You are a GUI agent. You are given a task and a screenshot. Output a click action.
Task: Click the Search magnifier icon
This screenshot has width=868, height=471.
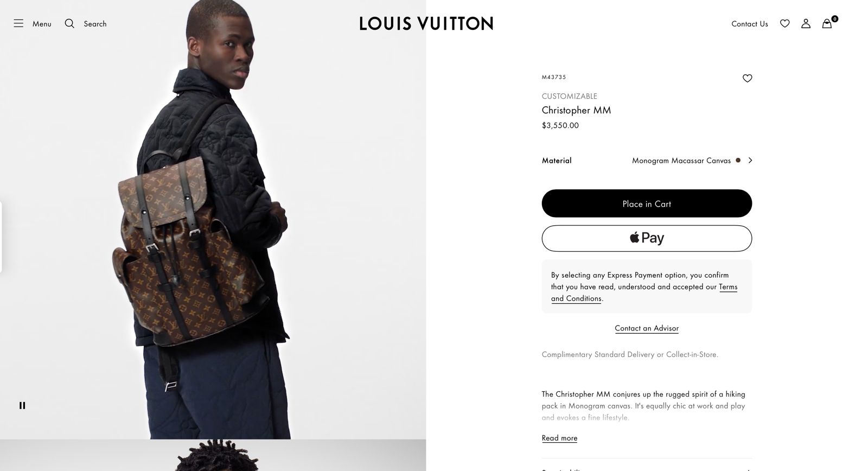coord(69,23)
